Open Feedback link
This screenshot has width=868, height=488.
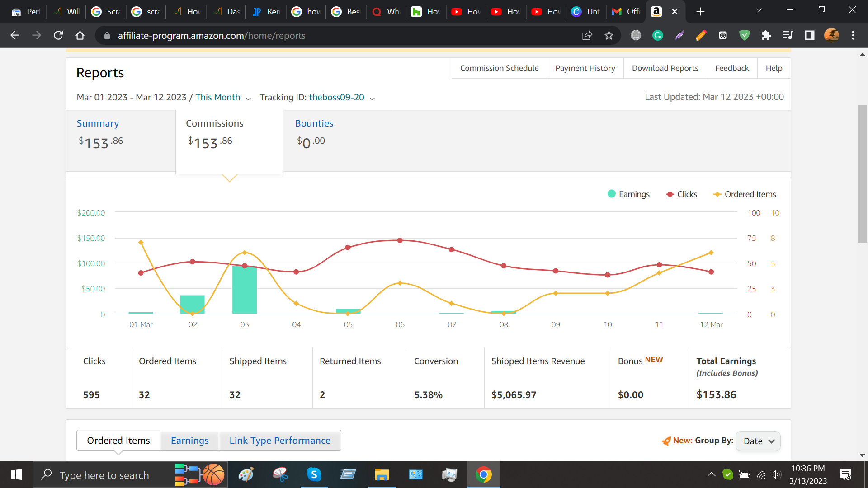click(732, 68)
